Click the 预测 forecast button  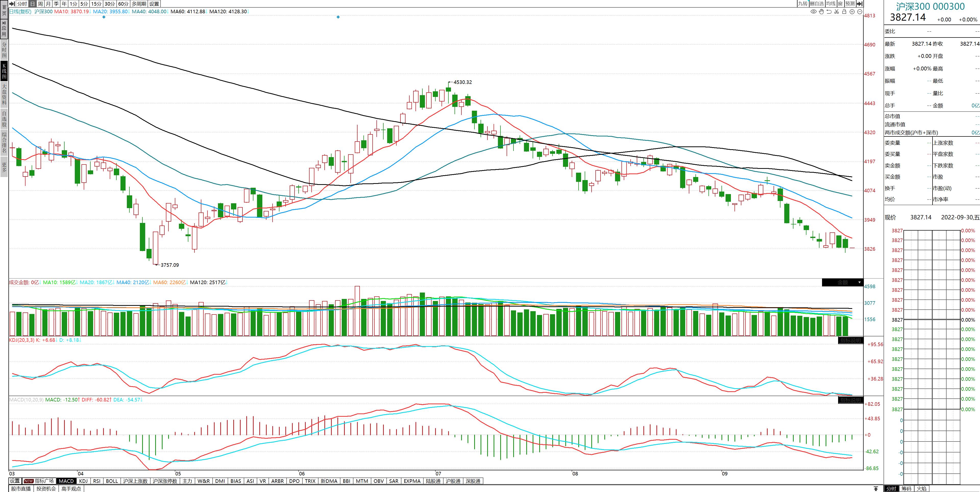coord(850,4)
